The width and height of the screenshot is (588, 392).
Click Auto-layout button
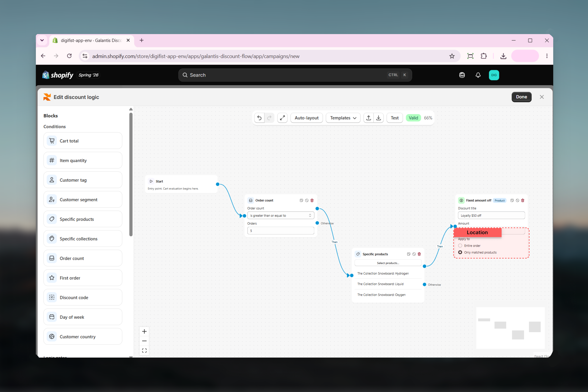tap(306, 118)
